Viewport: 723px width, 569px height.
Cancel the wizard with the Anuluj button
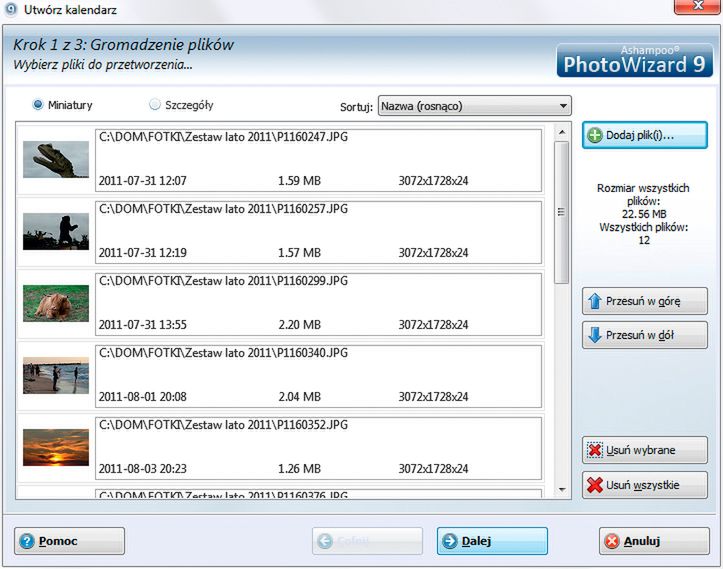pyautogui.click(x=654, y=541)
